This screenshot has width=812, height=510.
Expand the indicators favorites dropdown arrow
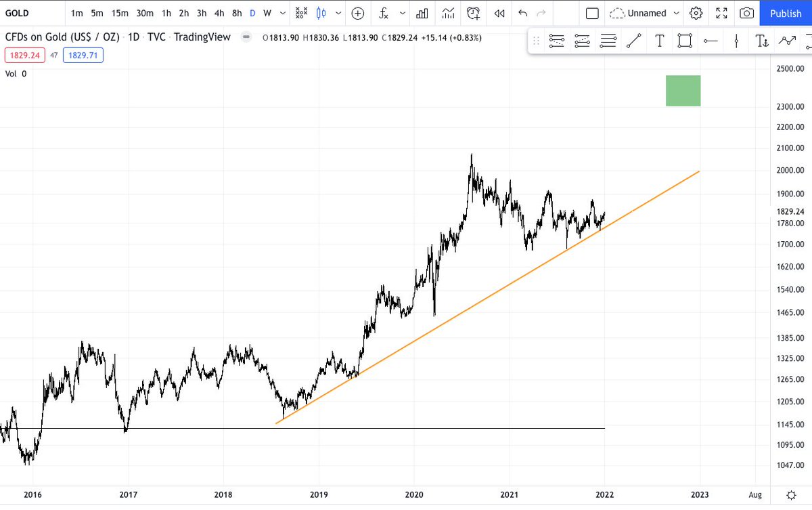tap(403, 13)
